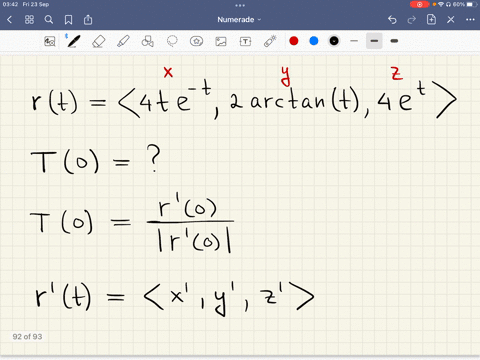Close the editing toolbar with X
The width and height of the screenshot is (480, 360).
451,20
